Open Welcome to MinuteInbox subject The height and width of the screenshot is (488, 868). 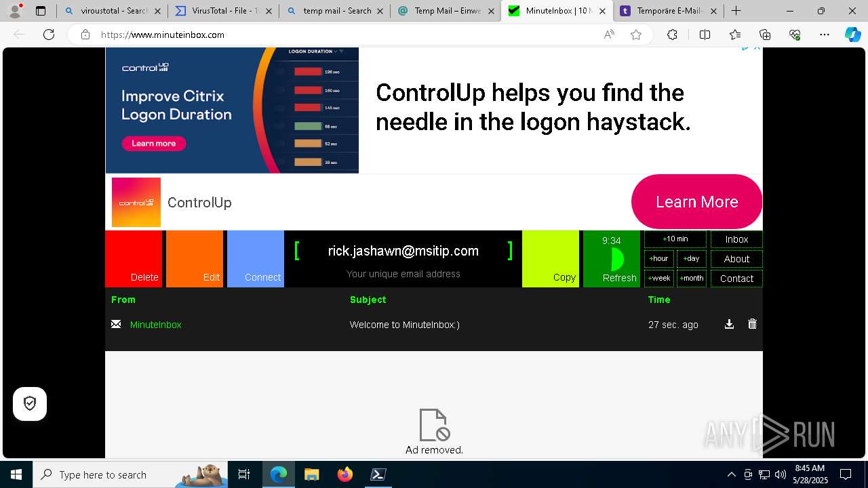click(x=405, y=325)
